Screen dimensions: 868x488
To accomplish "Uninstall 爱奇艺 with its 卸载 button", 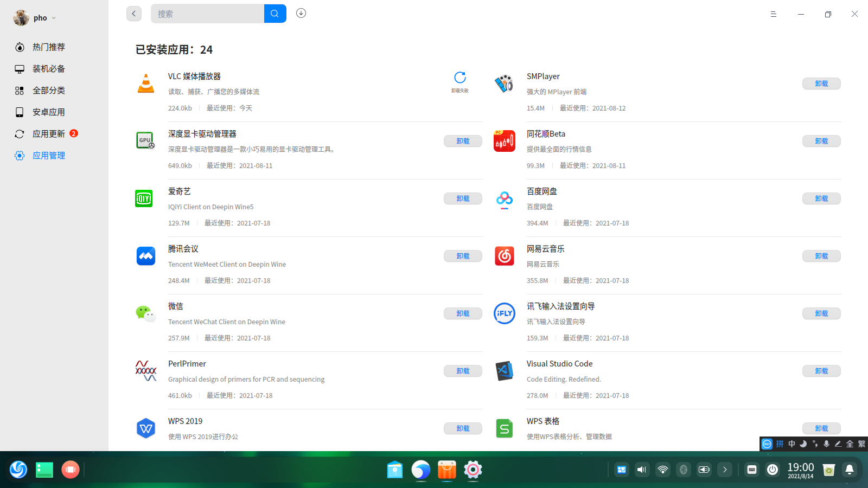I will click(463, 198).
